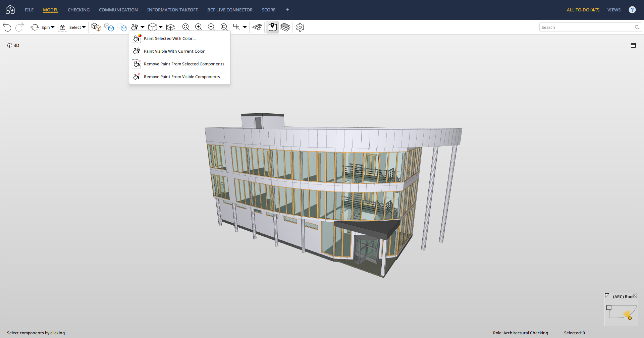Toggle the navigation map button
Screen dimensions: 644x338
pyautogui.click(x=272, y=27)
